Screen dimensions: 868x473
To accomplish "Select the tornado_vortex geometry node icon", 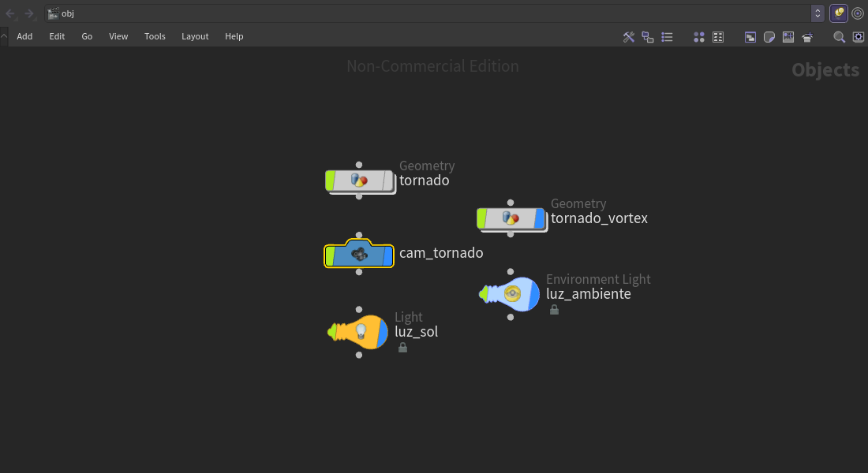I will (x=511, y=218).
